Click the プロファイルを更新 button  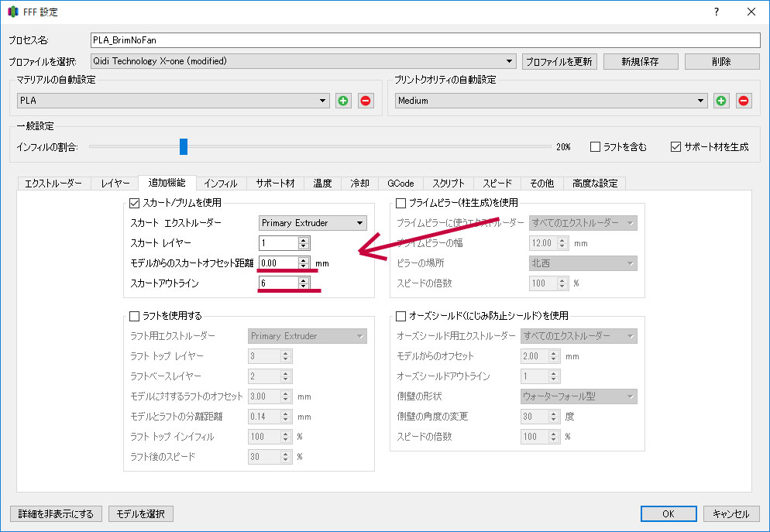pos(559,61)
